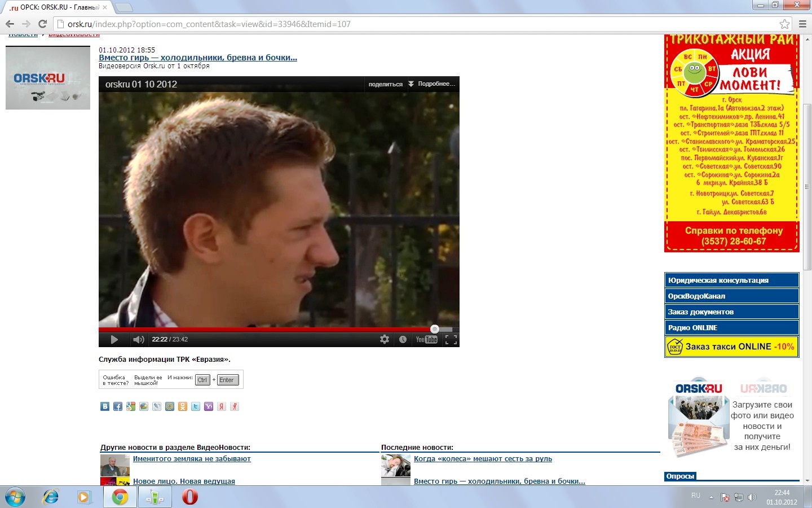Launch Opera from the taskbar
812x508 pixels.
click(190, 497)
